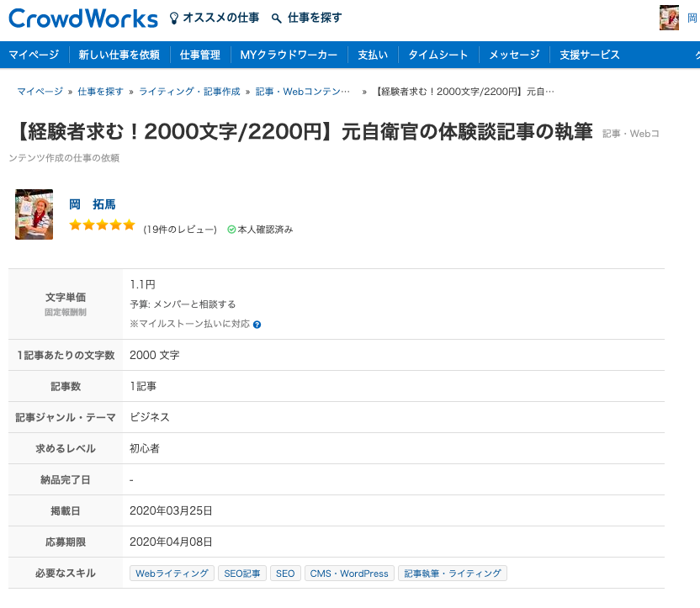The width and height of the screenshot is (700, 608).
Task: Select the fifth star in the rating
Action: click(129, 225)
